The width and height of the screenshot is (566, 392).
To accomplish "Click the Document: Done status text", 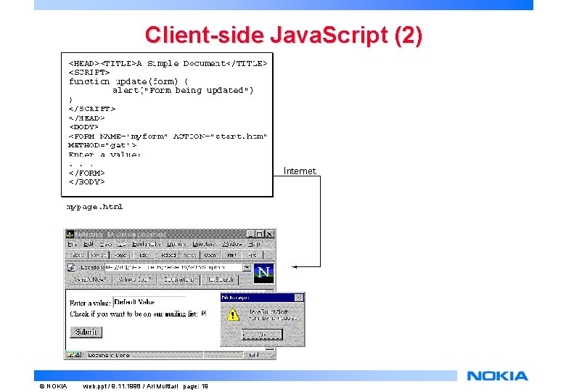I will pyautogui.click(x=109, y=355).
